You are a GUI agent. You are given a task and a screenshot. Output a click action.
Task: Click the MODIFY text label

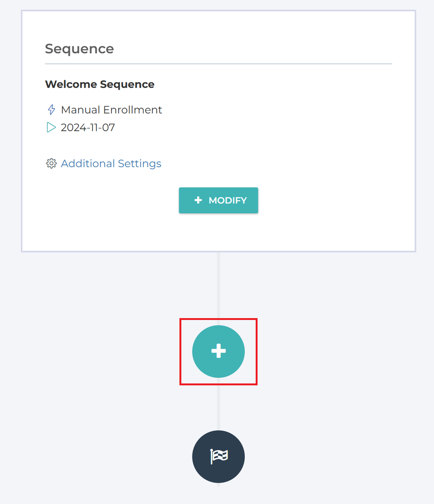227,201
